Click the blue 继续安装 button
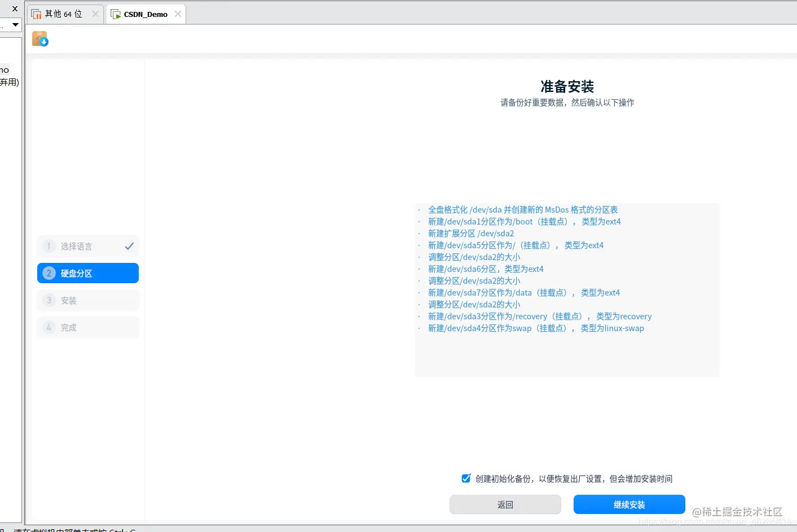Image resolution: width=797 pixels, height=532 pixels. click(629, 504)
